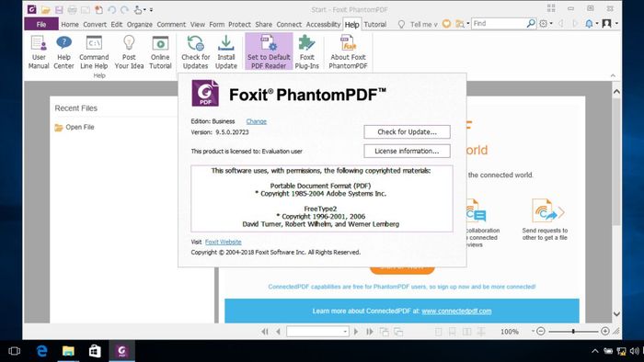Viewport: 644px width, 362px height.
Task: Click the user account icon
Action: [x=606, y=24]
